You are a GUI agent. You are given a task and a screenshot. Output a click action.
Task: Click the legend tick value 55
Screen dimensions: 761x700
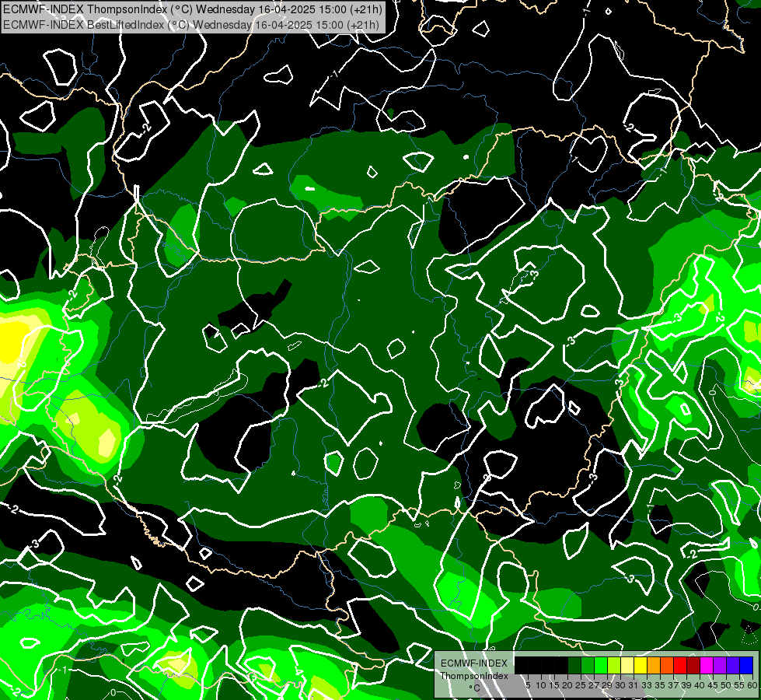coord(739,685)
